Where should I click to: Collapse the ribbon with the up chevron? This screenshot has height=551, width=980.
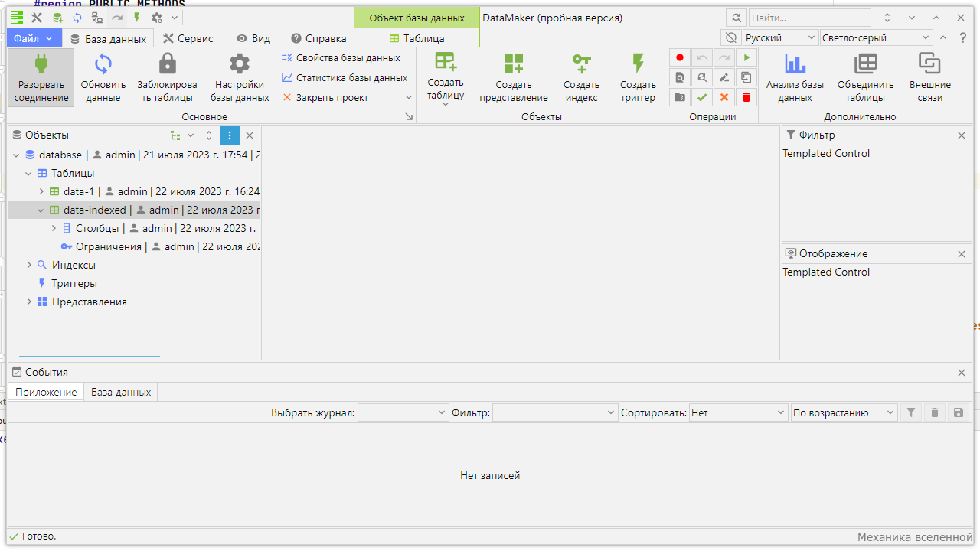tap(942, 37)
